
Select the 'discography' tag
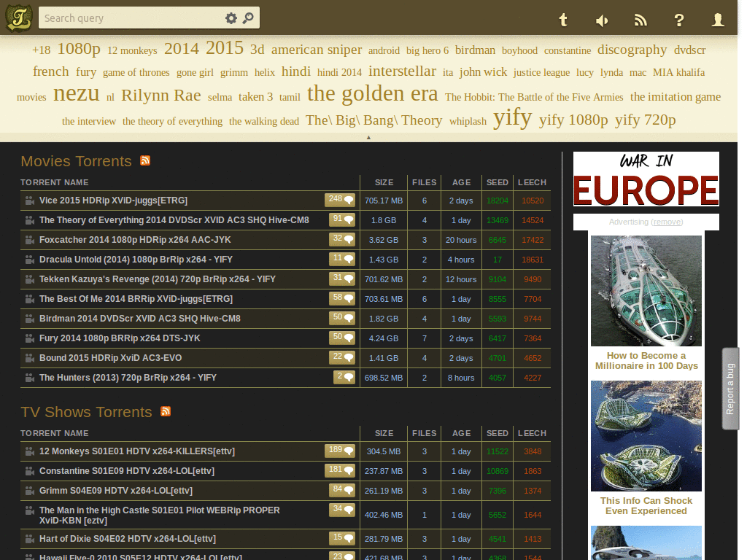click(632, 50)
